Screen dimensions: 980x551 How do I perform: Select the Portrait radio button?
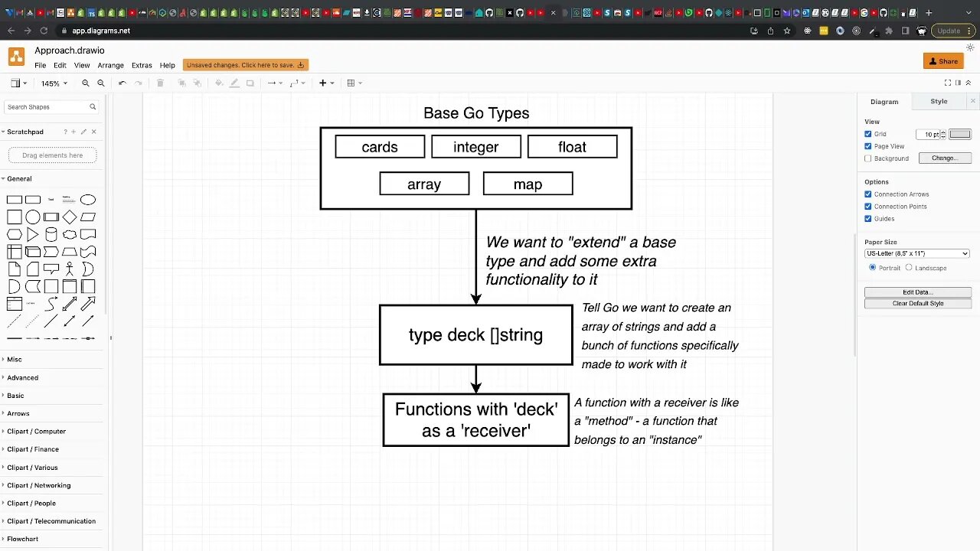click(873, 268)
